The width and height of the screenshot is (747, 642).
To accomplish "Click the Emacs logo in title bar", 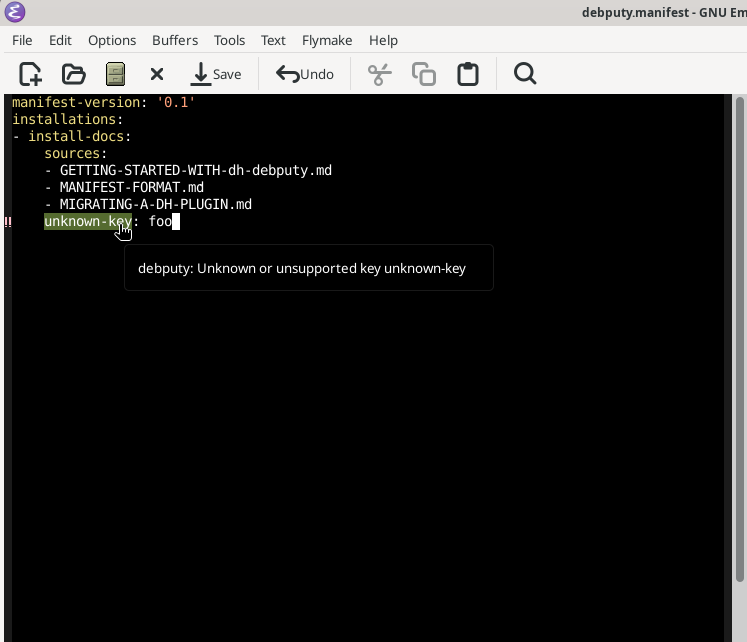I will click(x=15, y=12).
